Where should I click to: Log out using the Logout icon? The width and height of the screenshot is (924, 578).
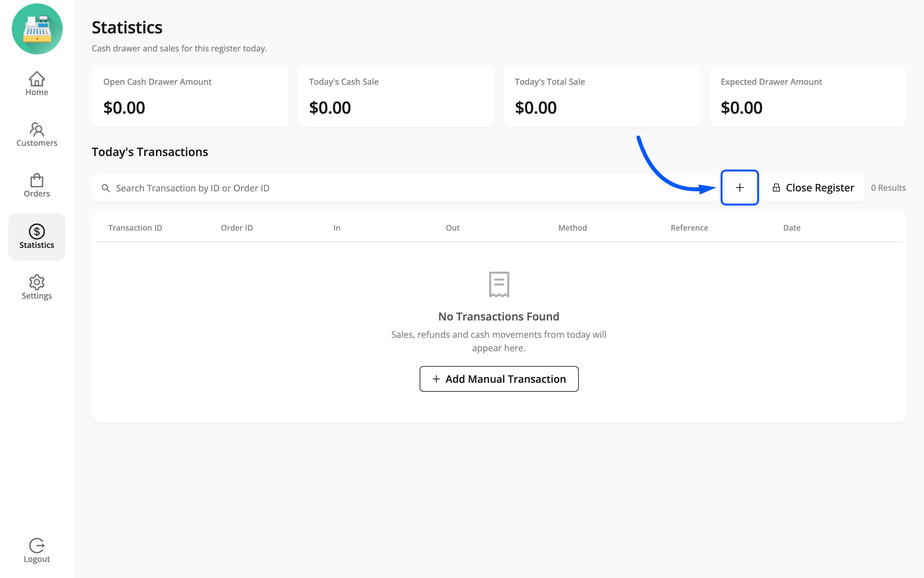pos(37,550)
